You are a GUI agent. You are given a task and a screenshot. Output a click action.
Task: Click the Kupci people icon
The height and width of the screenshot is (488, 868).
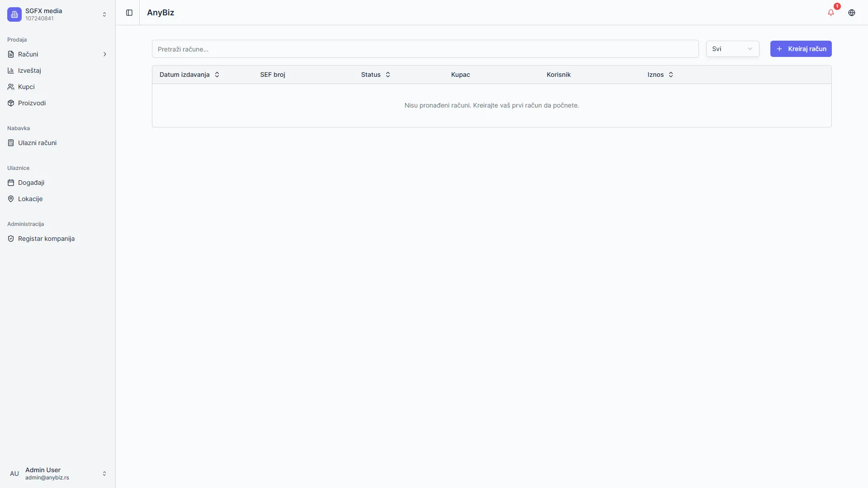tap(11, 87)
